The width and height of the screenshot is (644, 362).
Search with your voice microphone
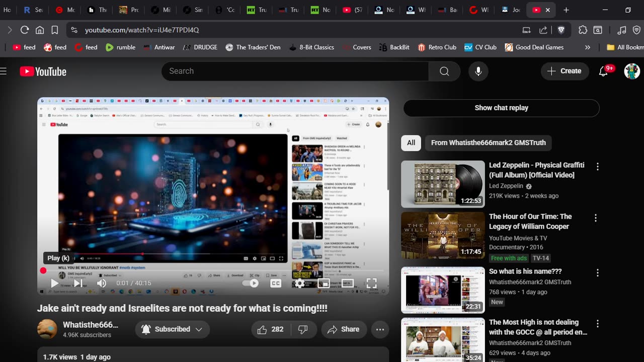[x=478, y=71]
